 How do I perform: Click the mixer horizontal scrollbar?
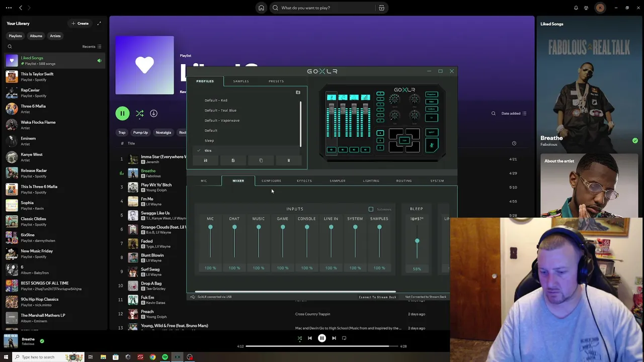[x=295, y=292]
